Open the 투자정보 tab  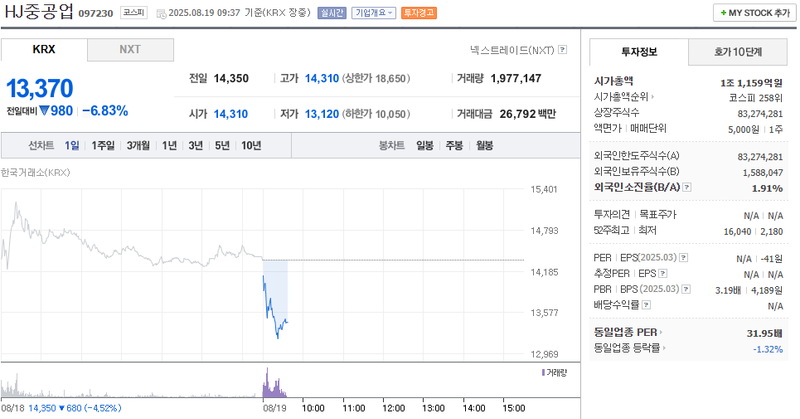(639, 52)
